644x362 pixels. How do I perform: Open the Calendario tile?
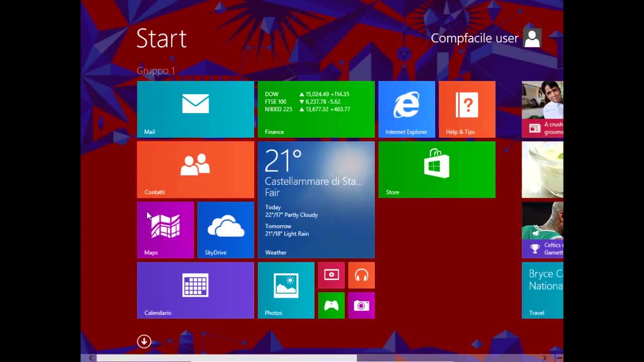point(195,290)
